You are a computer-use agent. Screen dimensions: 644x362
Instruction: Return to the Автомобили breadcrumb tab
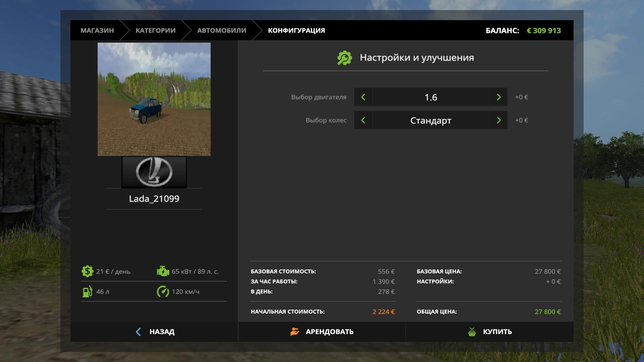(221, 30)
